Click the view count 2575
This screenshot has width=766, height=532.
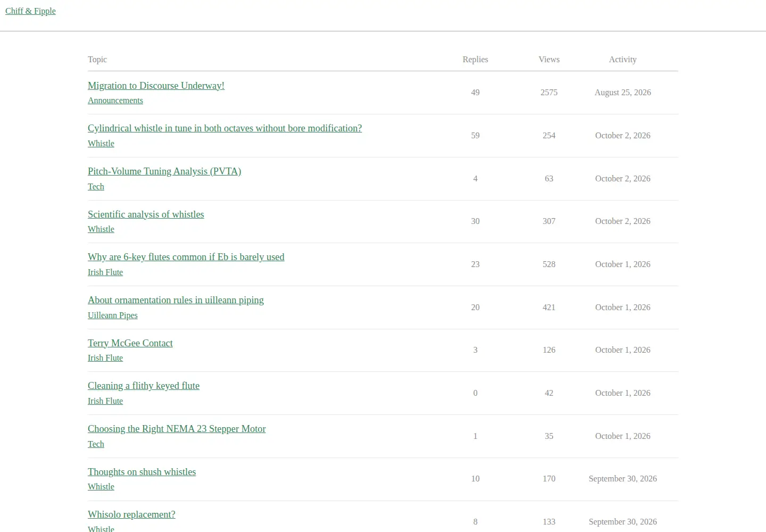pos(549,93)
